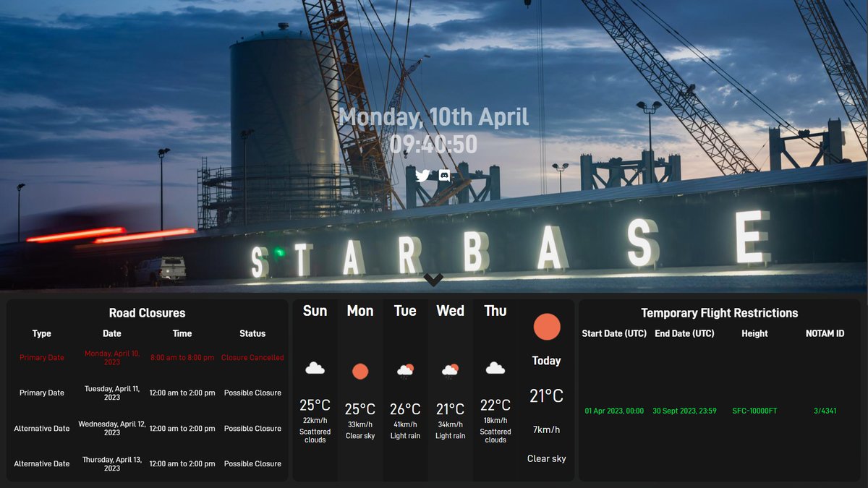
Task: Click Possible Closure status for Thursday, April 13
Action: [252, 464]
